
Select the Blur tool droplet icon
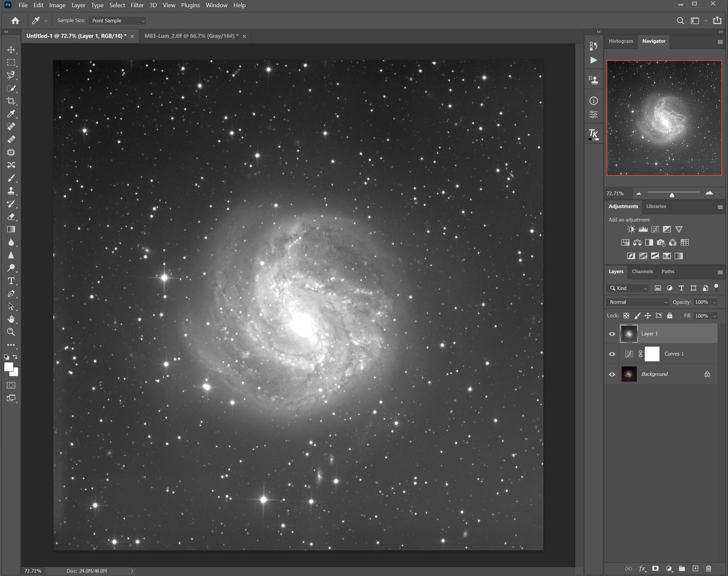click(x=11, y=242)
